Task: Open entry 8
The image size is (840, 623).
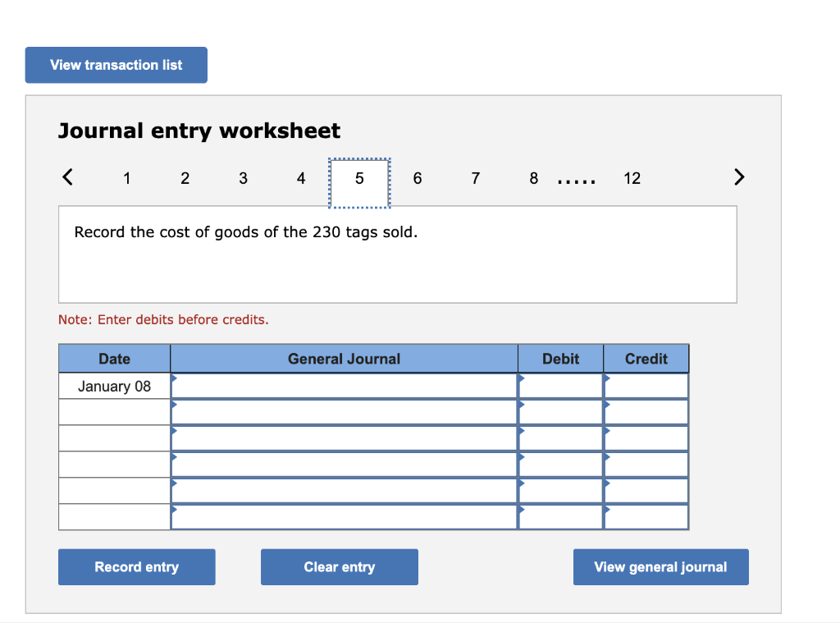Action: (533, 178)
